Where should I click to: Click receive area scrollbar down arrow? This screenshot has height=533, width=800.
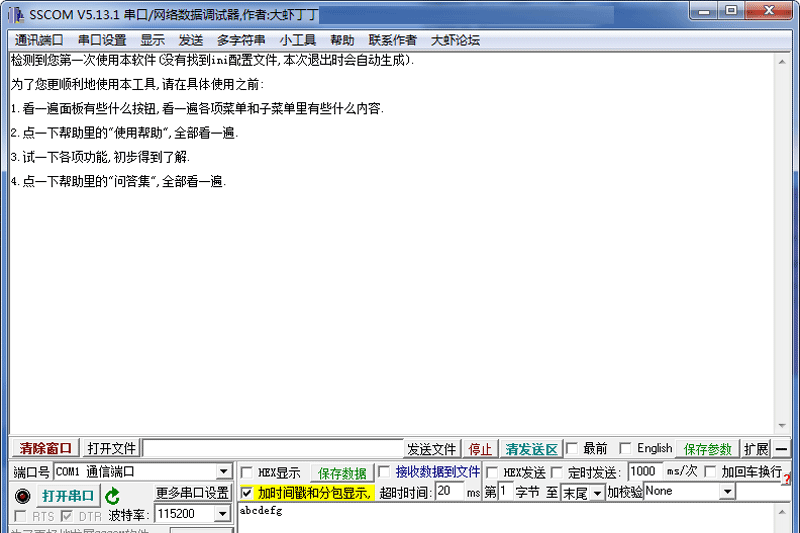(782, 425)
